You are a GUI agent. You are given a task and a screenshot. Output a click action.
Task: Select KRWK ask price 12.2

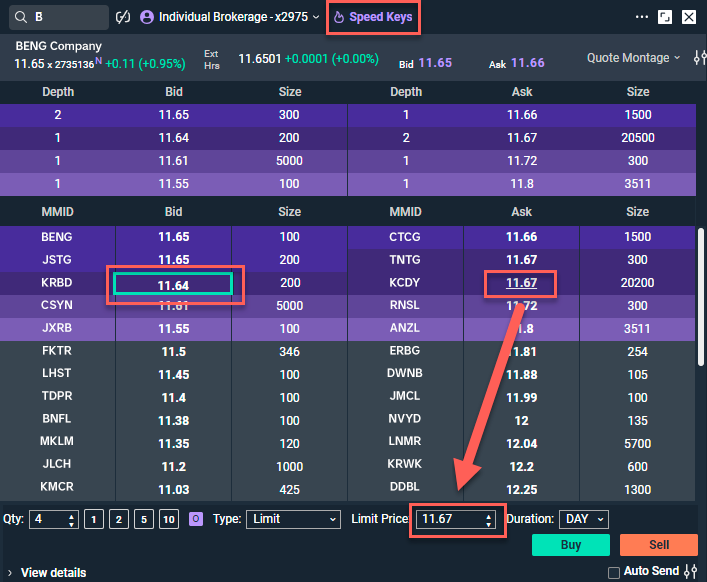[x=521, y=467]
